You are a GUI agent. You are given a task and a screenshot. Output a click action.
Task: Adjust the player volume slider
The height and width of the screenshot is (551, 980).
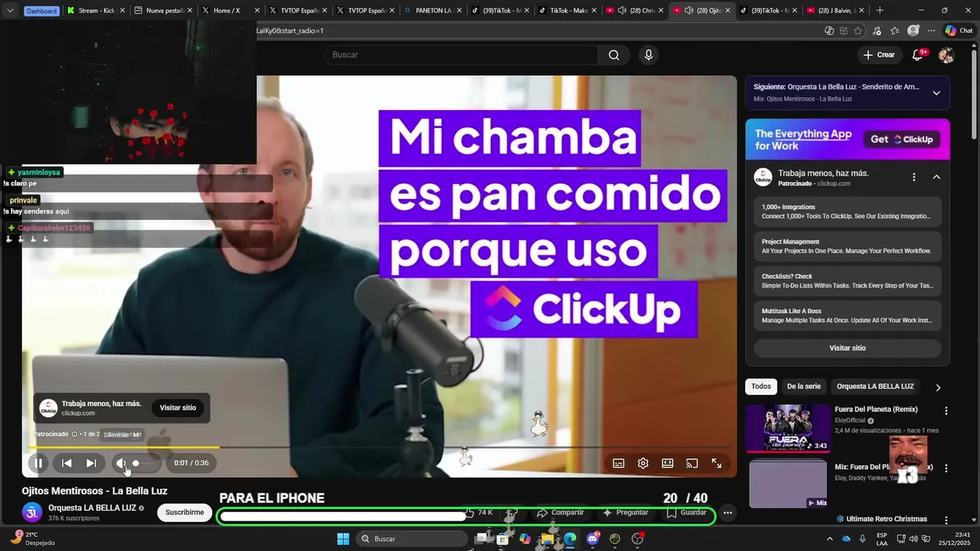tap(145, 463)
